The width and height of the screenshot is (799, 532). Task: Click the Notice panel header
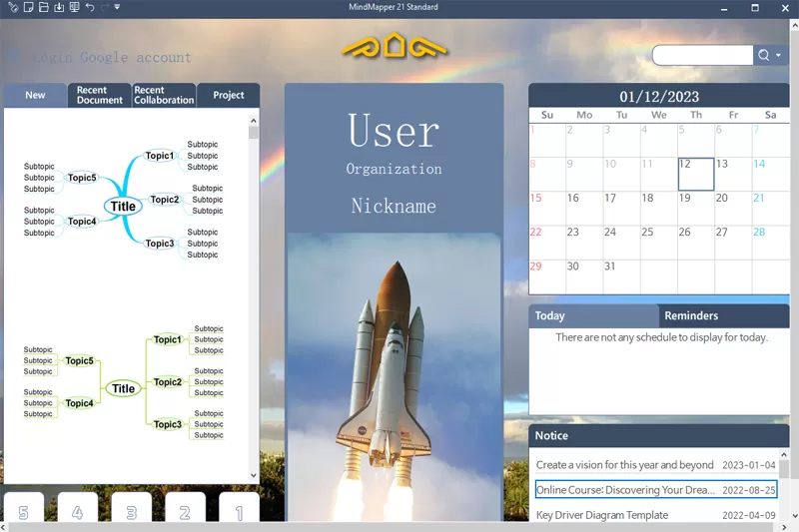tap(659, 436)
